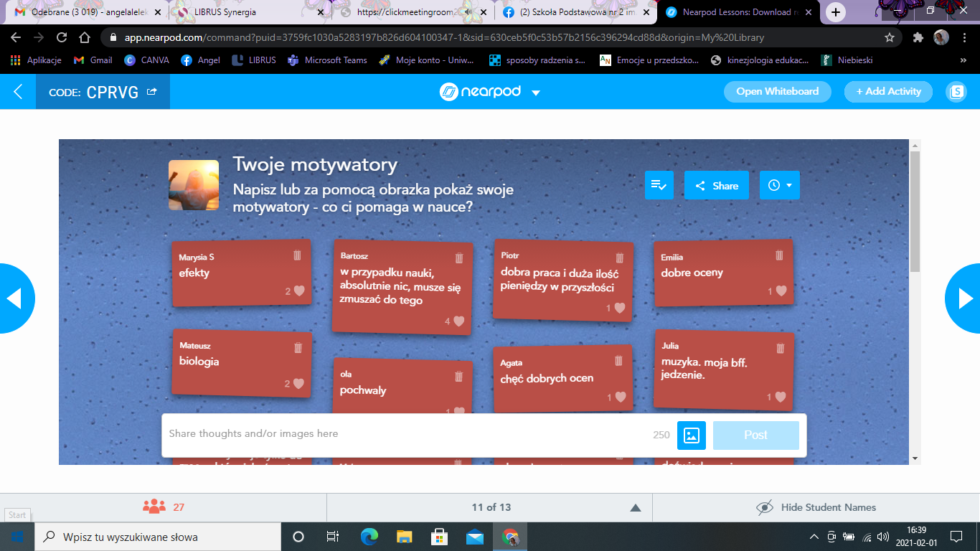The height and width of the screenshot is (551, 980).
Task: Delete Marysia S's post with trash icon
Action: pyautogui.click(x=297, y=255)
